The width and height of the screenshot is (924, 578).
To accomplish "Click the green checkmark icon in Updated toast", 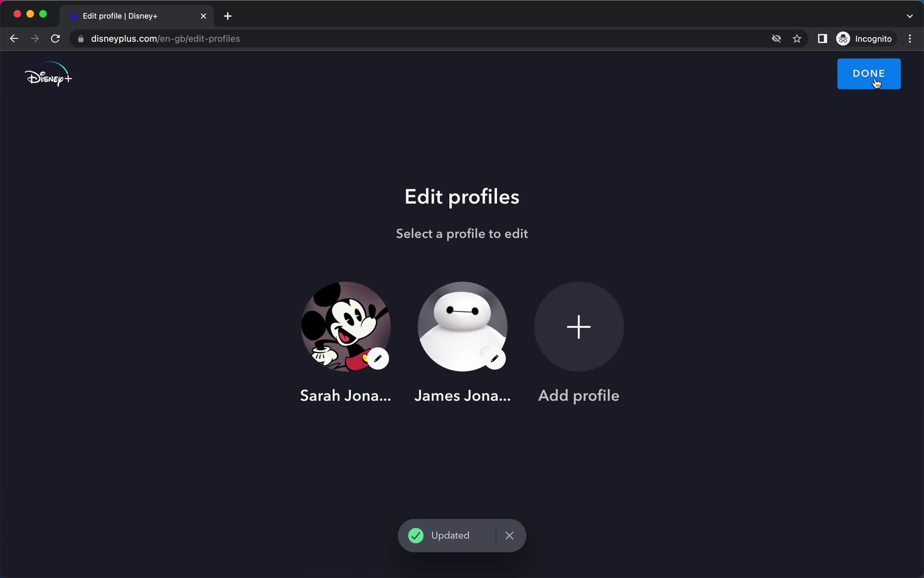I will (416, 536).
